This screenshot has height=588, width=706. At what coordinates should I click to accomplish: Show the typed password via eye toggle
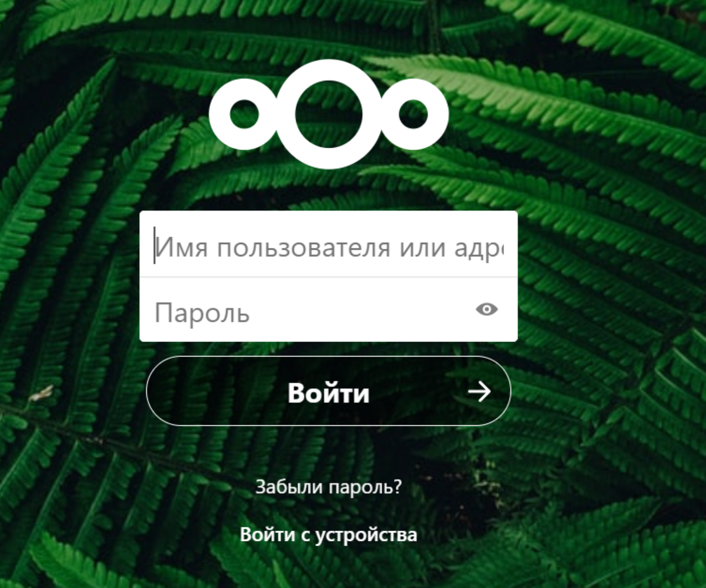(487, 310)
